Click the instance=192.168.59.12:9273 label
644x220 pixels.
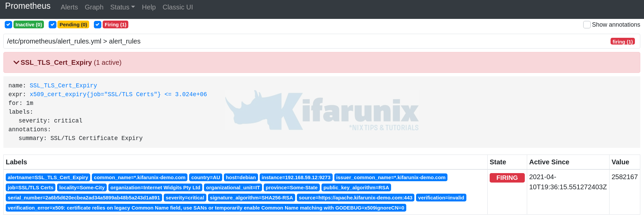click(296, 177)
